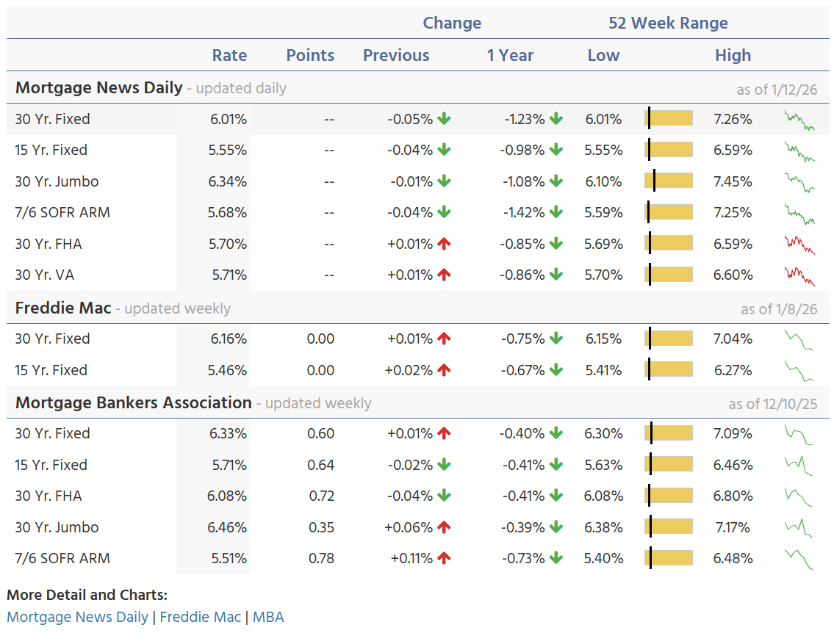Click the 7.45% 52-week high value
Image resolution: width=834 pixels, height=644 pixels.
pos(733,181)
